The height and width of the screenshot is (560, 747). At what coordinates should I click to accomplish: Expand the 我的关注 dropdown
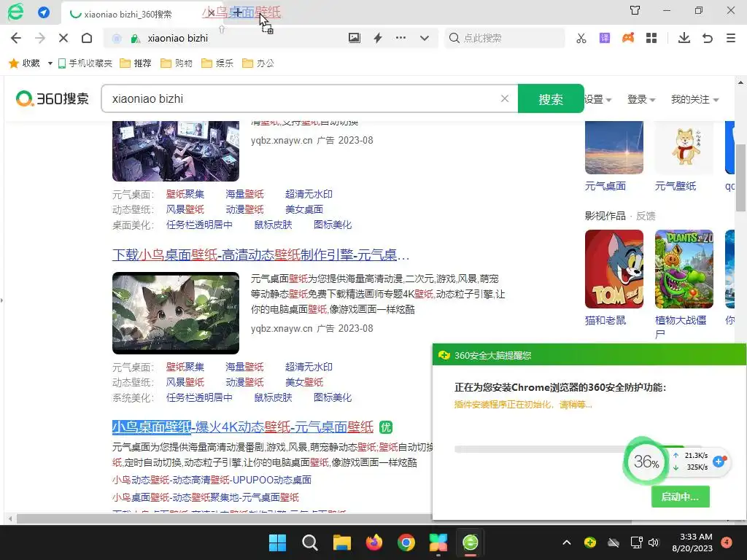click(x=694, y=99)
